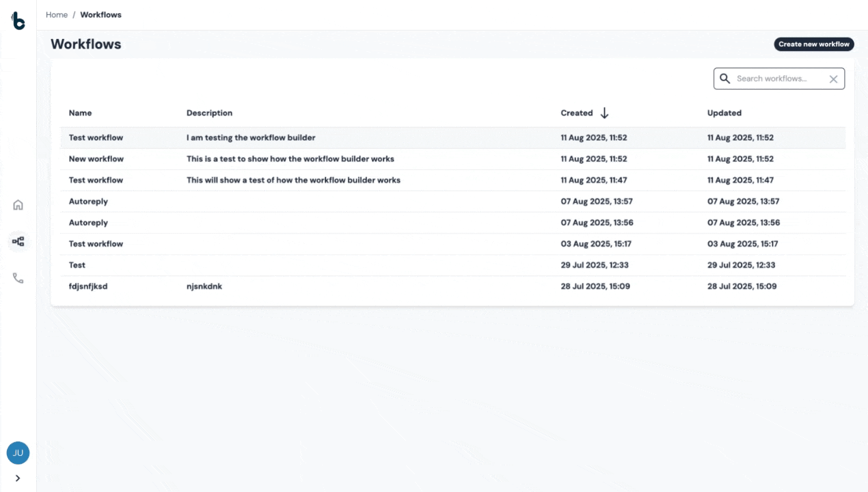Click the app logo in sidebar
Viewport: 868px width, 492px height.
[x=18, y=21]
